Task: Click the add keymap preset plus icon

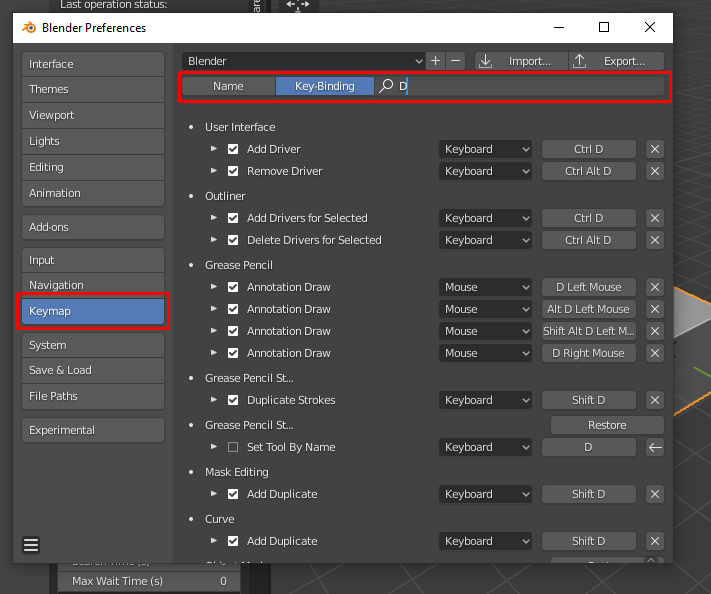Action: pos(435,61)
